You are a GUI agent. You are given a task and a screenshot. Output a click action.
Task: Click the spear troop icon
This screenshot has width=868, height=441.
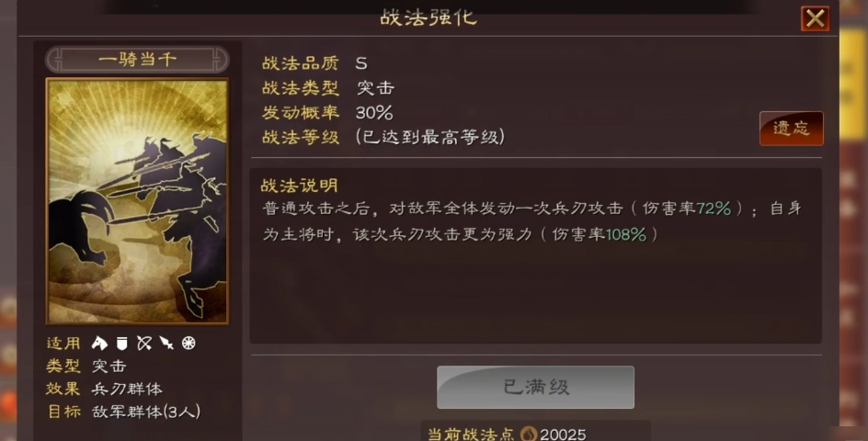pyautogui.click(x=166, y=344)
